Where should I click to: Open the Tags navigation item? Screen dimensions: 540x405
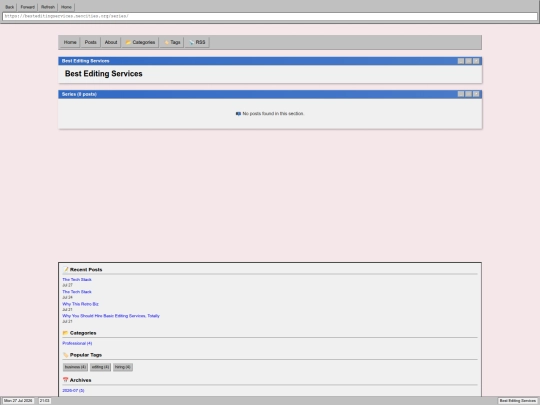172,42
